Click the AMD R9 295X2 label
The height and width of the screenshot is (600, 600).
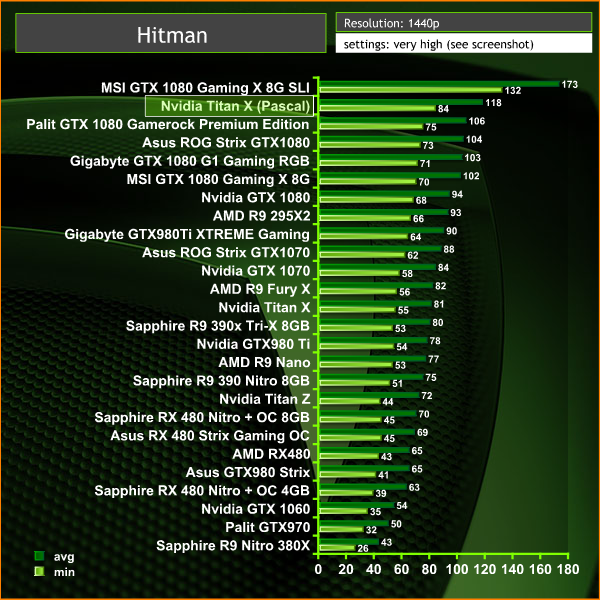tap(261, 216)
